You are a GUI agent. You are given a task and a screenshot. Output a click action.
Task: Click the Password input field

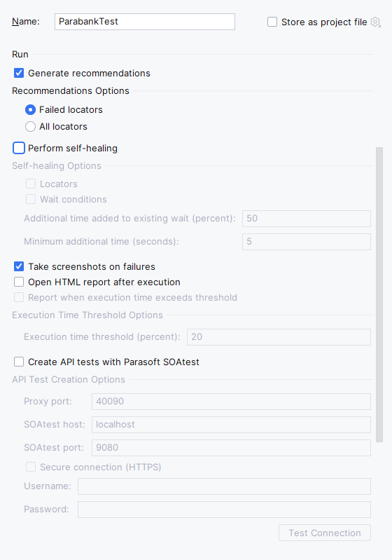click(x=225, y=510)
